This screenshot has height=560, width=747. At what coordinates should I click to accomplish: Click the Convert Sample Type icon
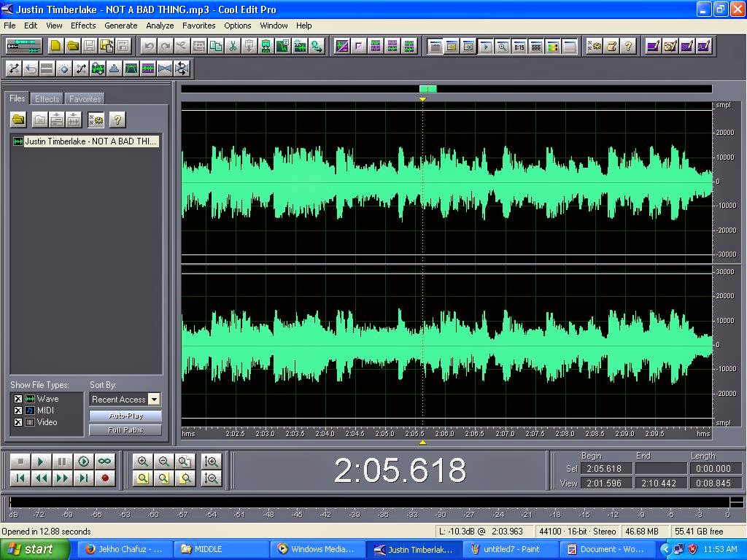click(317, 46)
